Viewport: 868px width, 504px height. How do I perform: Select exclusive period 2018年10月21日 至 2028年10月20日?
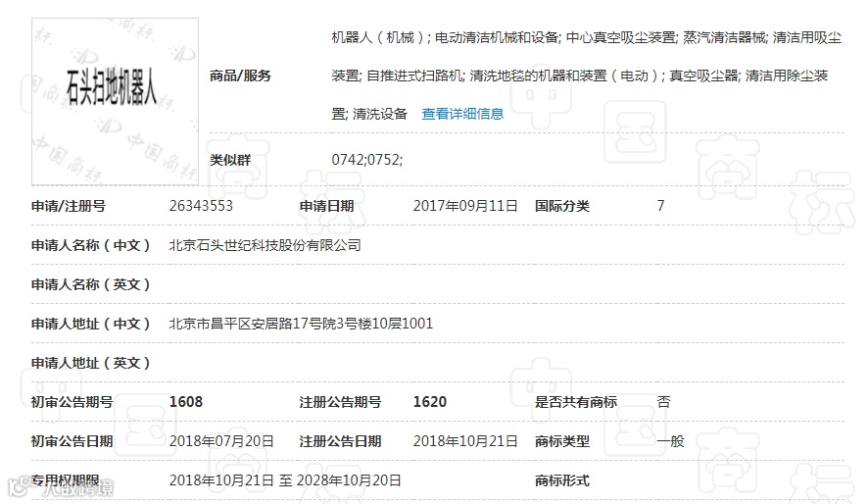pos(285,480)
